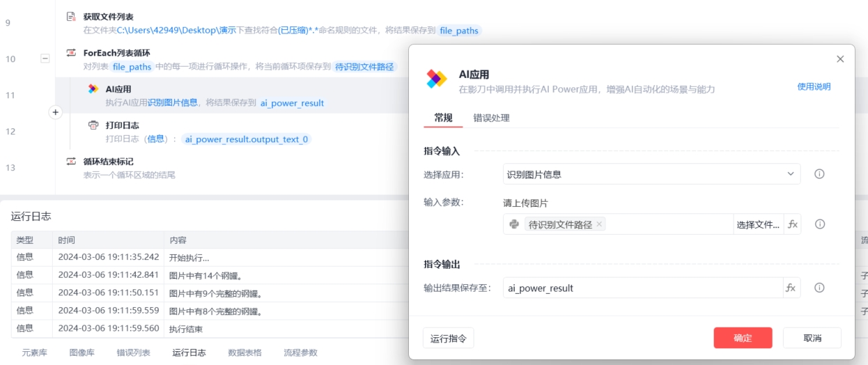
Task: Click the 选择文件... button
Action: pyautogui.click(x=758, y=224)
